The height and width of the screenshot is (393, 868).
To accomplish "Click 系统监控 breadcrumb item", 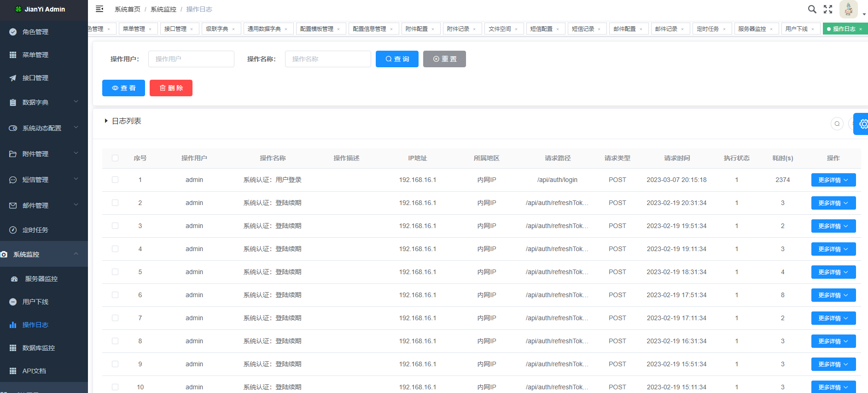I will [163, 9].
